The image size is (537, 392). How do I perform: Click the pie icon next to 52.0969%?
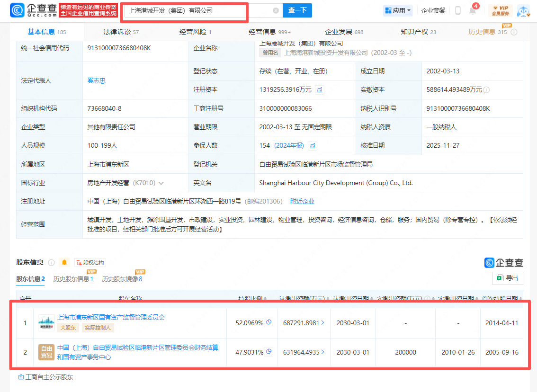coord(269,323)
